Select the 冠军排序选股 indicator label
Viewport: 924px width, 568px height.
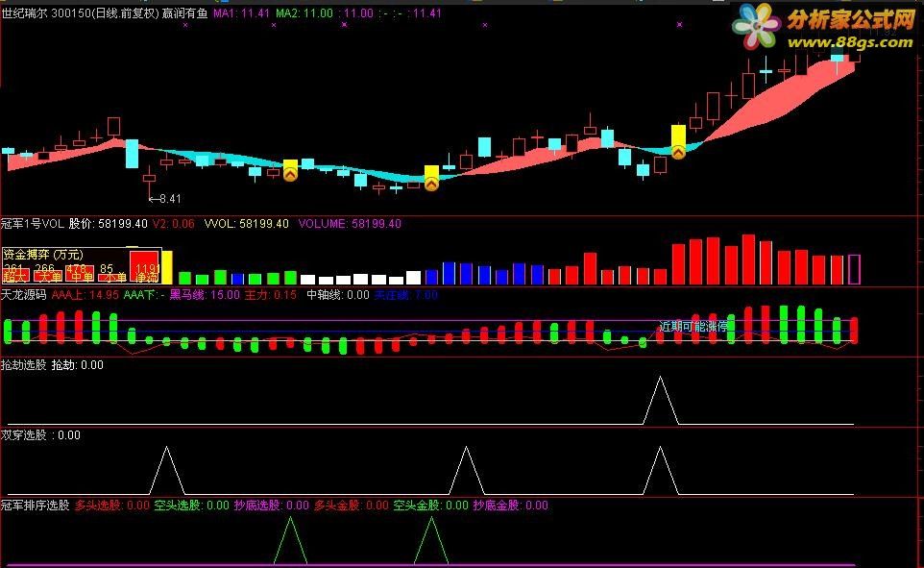click(x=35, y=505)
